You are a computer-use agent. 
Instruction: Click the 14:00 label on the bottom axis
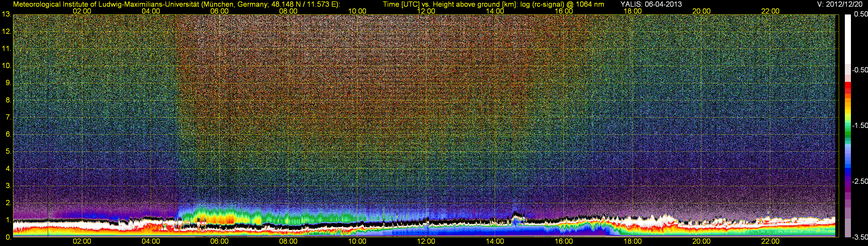[x=495, y=241]
